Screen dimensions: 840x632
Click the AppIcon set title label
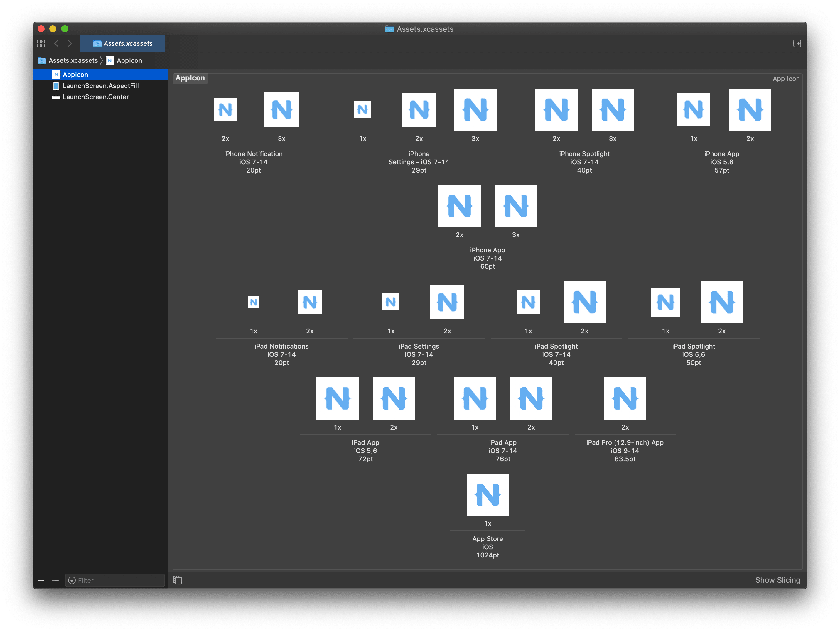pos(190,78)
